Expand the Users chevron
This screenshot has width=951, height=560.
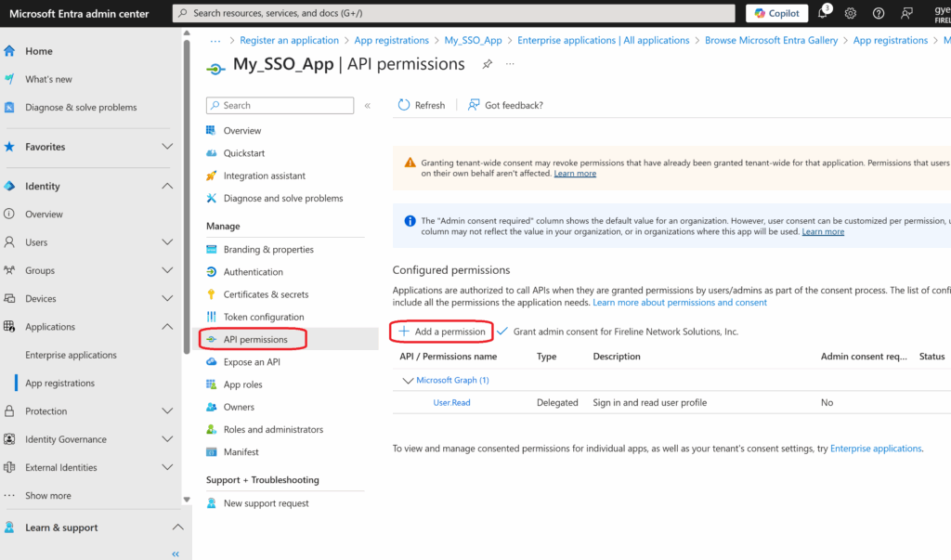(167, 242)
